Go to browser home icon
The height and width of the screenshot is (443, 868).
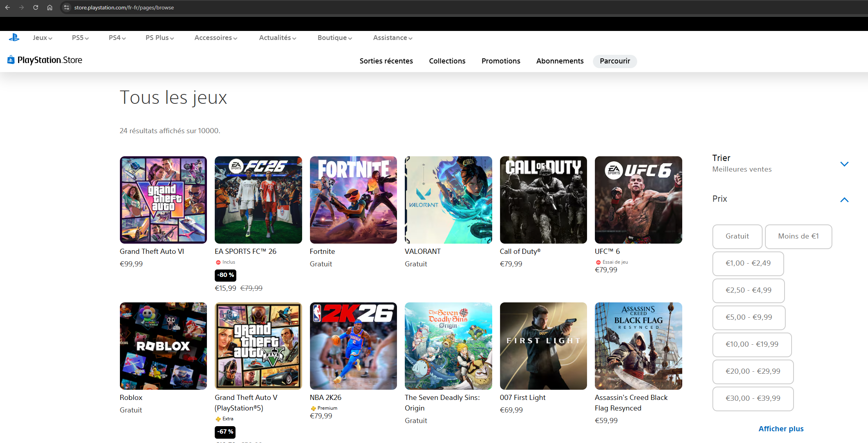point(50,7)
